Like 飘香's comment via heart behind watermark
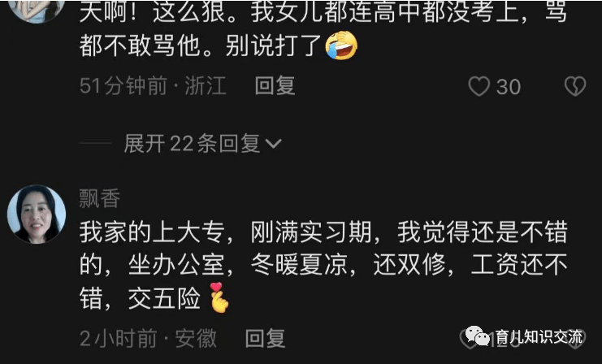 coord(468,340)
